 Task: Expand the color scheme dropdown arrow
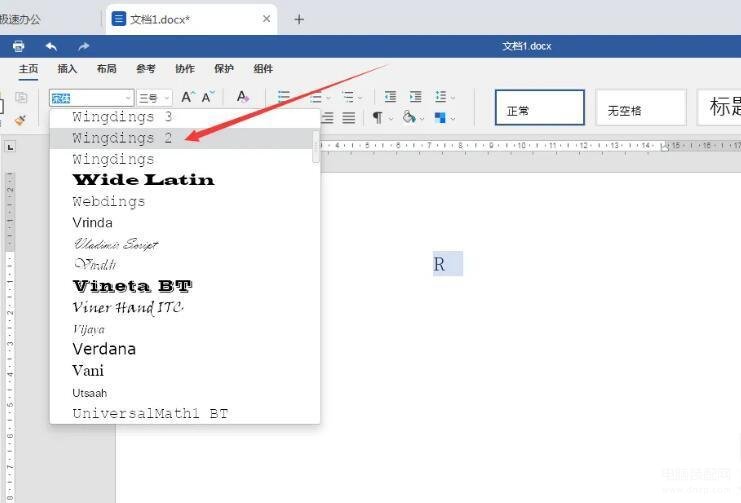[453, 119]
